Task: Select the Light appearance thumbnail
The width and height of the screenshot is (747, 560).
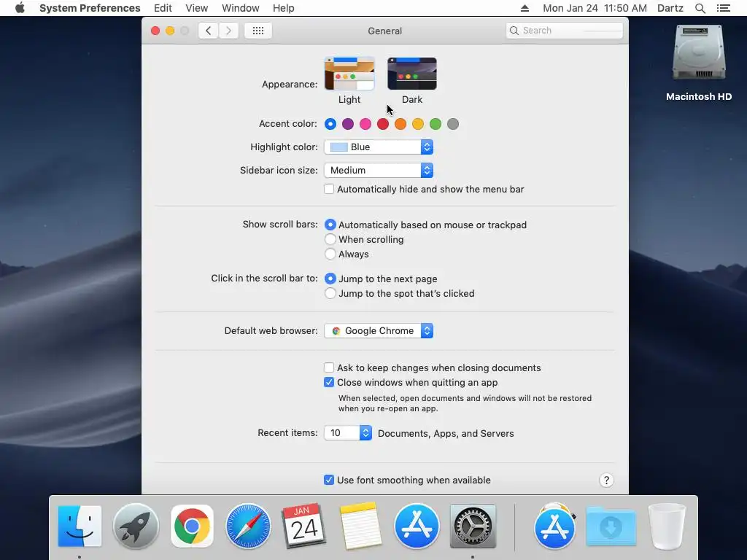Action: [349, 74]
